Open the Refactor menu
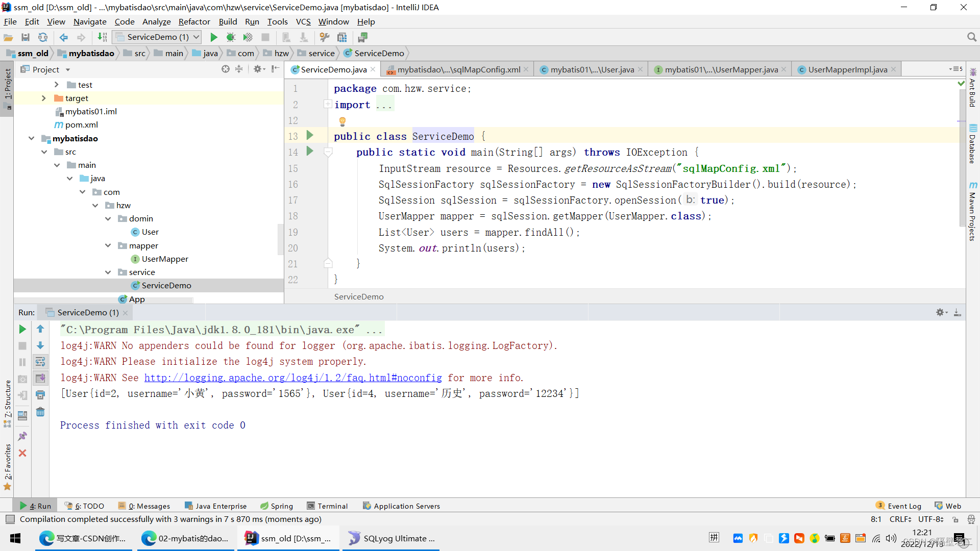 pyautogui.click(x=194, y=21)
